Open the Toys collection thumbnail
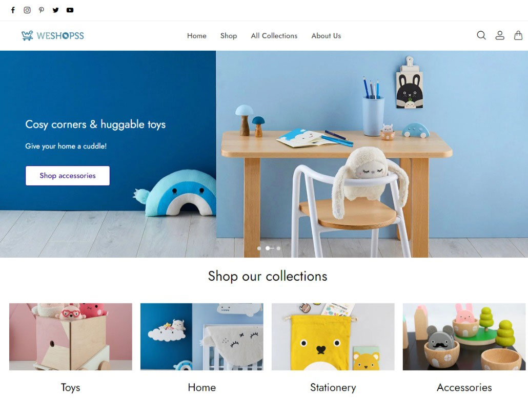 71,337
